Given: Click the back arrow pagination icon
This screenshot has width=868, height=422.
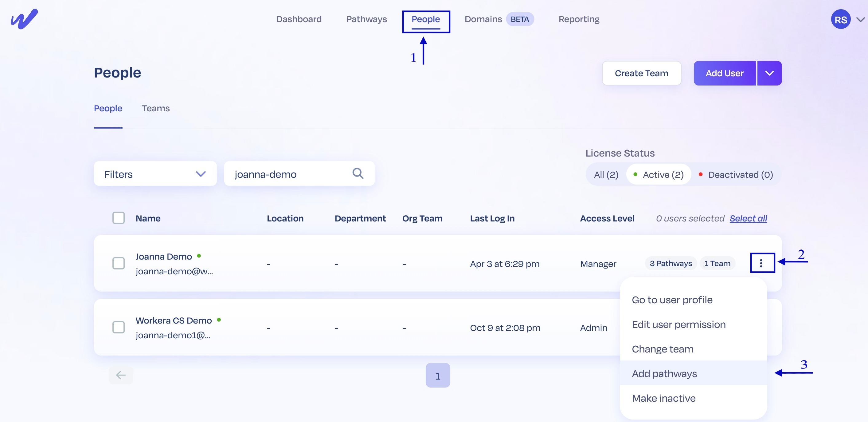Looking at the screenshot, I should [x=121, y=375].
